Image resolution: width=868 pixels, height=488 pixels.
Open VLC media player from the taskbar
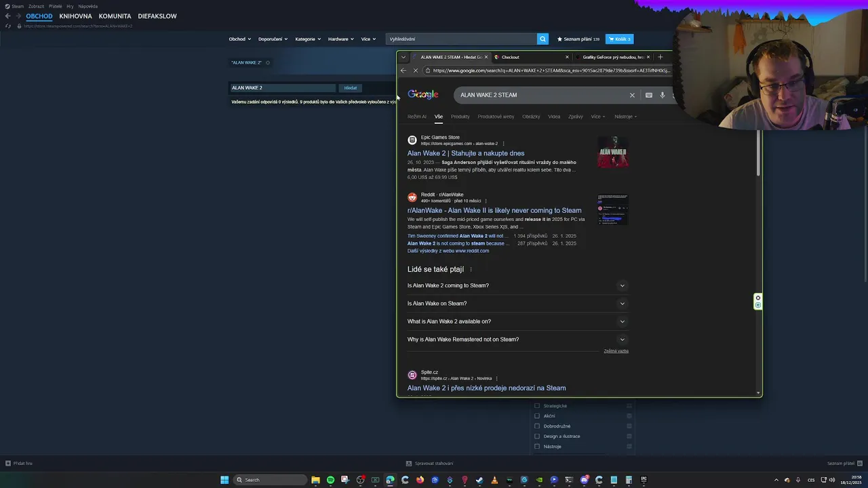[494, 480]
